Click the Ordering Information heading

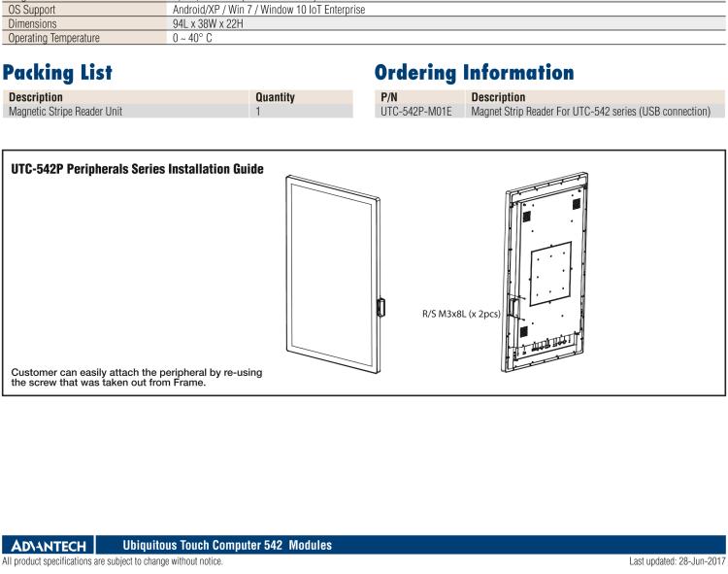point(474,74)
